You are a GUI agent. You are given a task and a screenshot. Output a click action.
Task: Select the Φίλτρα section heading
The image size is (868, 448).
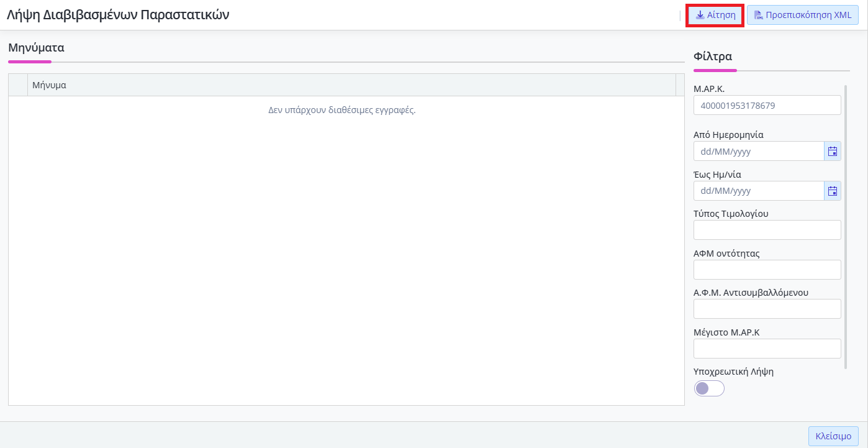tap(712, 57)
